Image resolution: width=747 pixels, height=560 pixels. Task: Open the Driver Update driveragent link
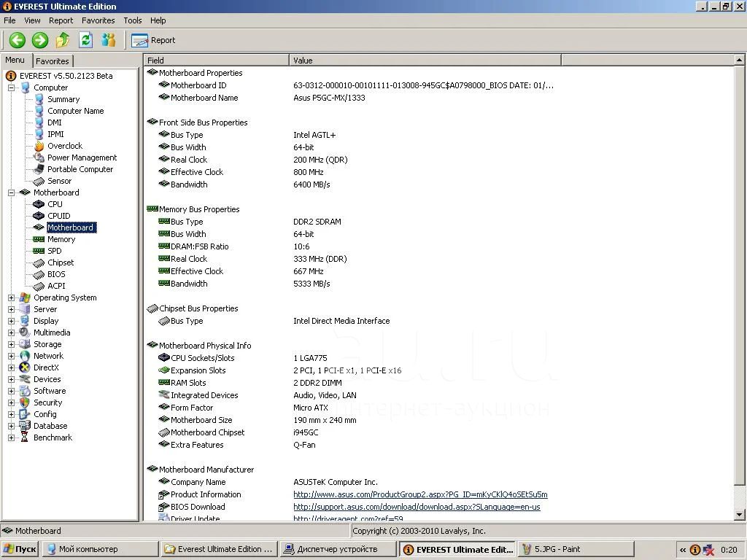tap(348, 518)
